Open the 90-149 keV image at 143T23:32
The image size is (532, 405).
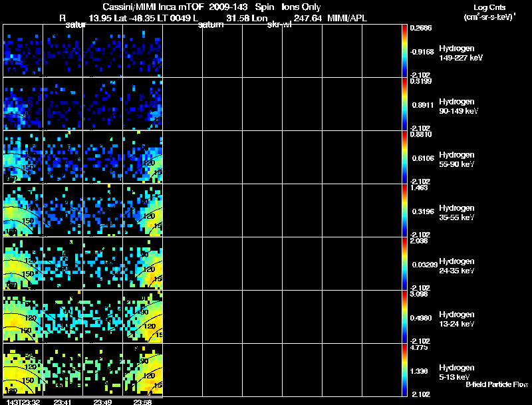point(23,104)
